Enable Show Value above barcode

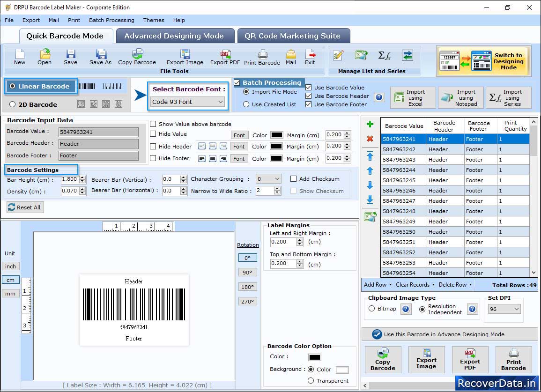[153, 124]
